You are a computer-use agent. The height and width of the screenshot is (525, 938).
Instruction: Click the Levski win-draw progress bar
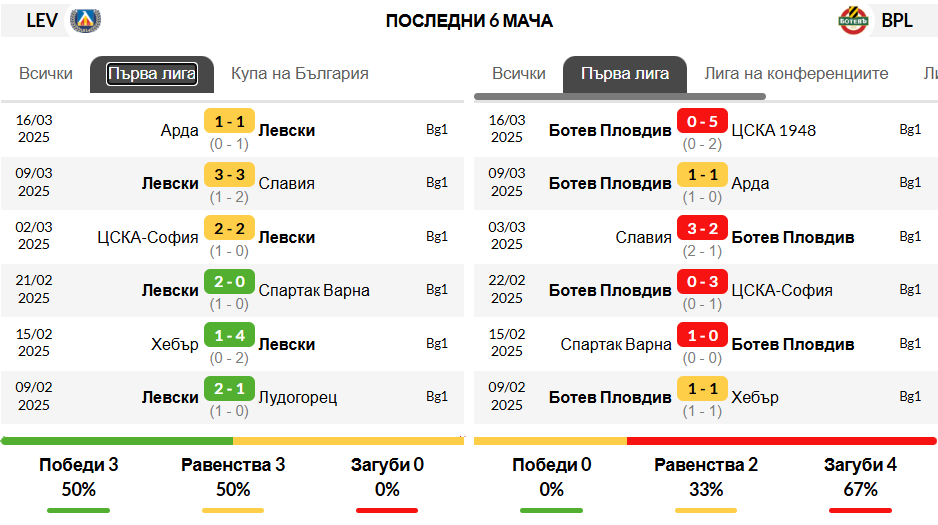[233, 441]
